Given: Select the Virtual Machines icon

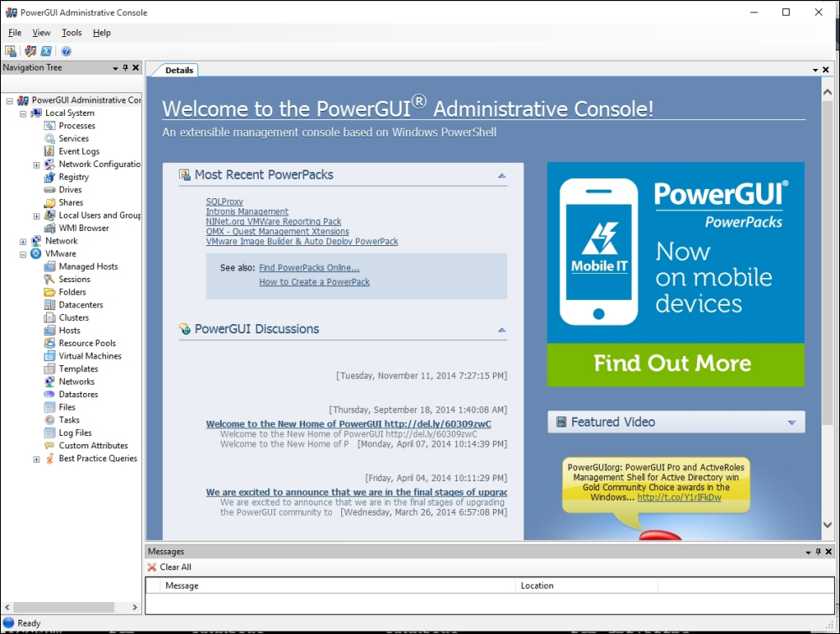Looking at the screenshot, I should pos(50,356).
